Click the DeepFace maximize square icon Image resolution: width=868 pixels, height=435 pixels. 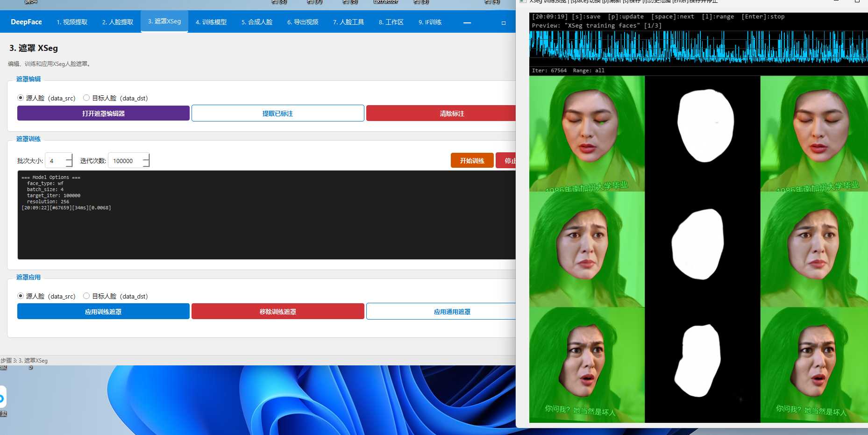[503, 22]
